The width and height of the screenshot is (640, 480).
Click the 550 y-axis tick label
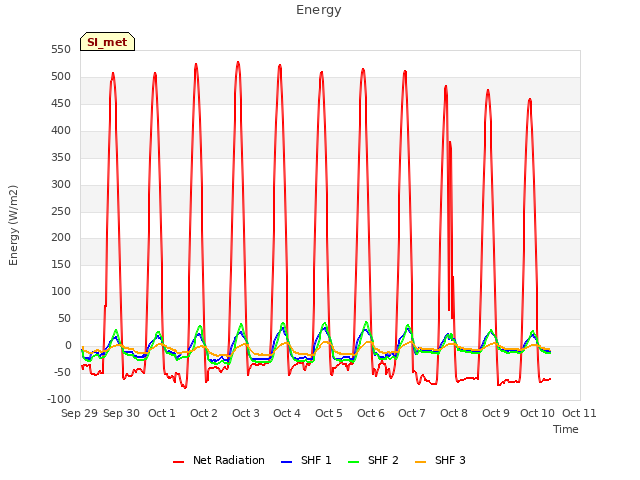click(61, 50)
